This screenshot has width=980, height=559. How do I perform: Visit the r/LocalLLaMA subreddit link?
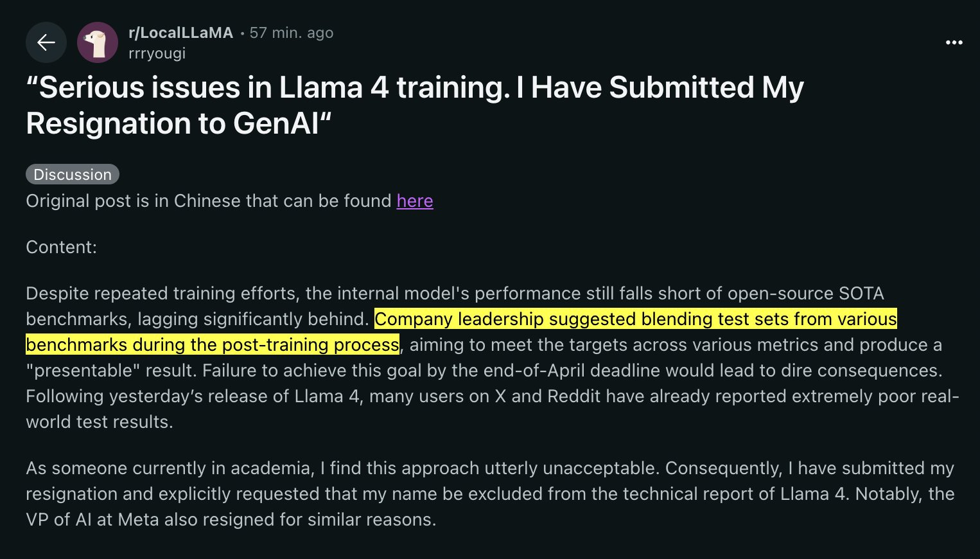(x=180, y=33)
